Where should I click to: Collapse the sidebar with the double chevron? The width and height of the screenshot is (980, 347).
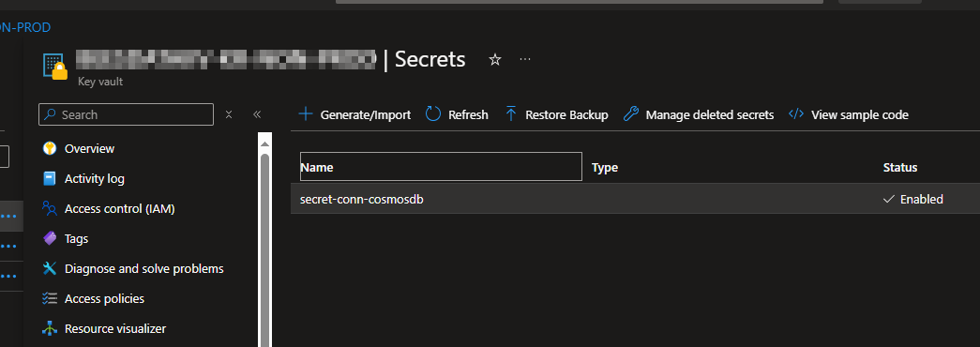click(x=257, y=114)
